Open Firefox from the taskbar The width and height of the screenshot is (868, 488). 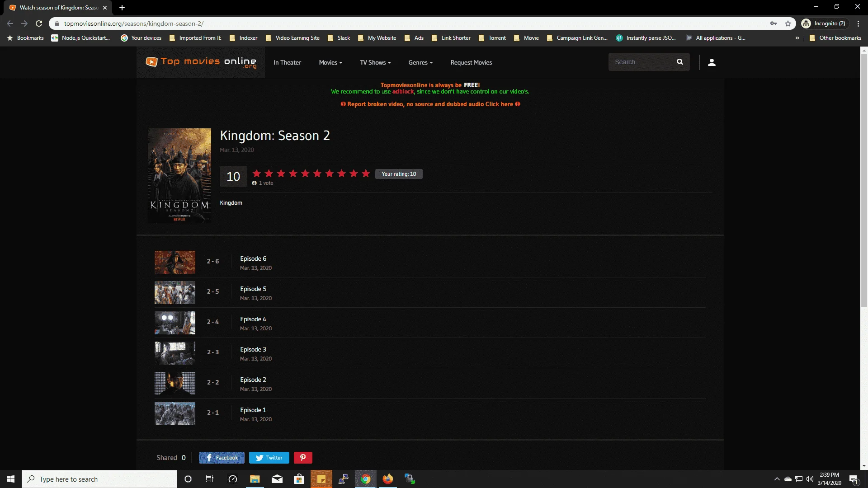pyautogui.click(x=388, y=479)
